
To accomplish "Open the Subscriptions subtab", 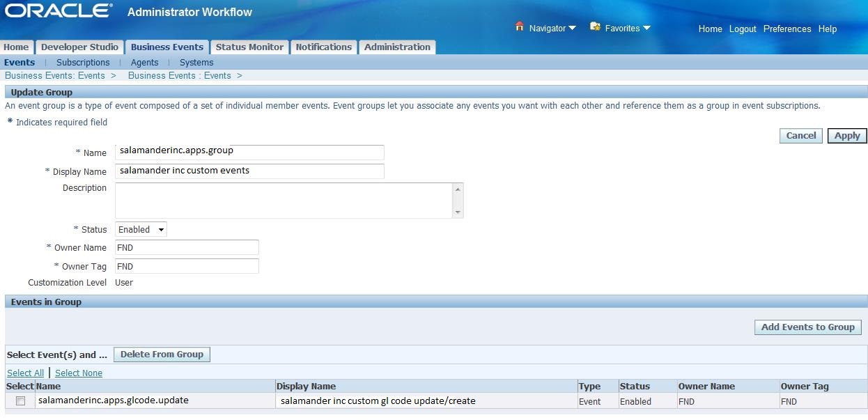I will pos(83,62).
